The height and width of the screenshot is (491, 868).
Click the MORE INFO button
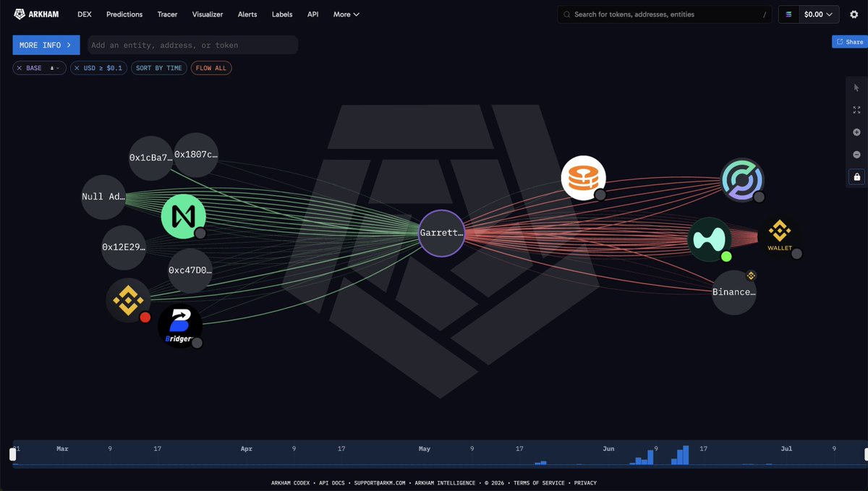pyautogui.click(x=46, y=45)
